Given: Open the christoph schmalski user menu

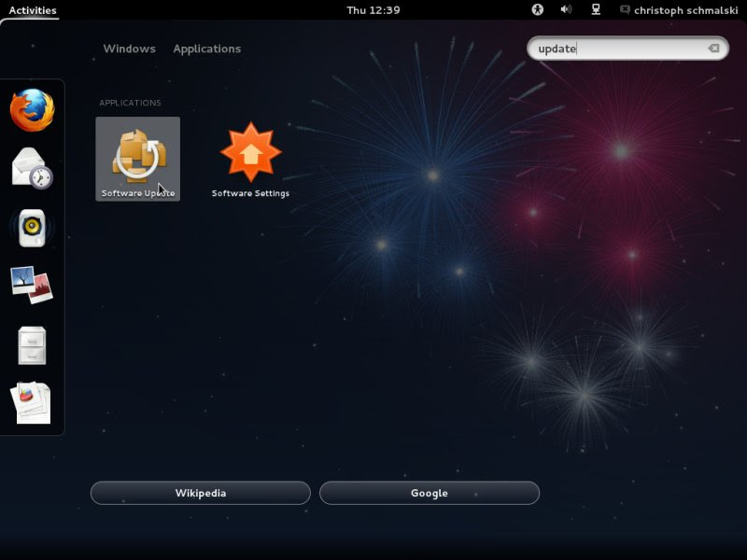Looking at the screenshot, I should point(685,10).
